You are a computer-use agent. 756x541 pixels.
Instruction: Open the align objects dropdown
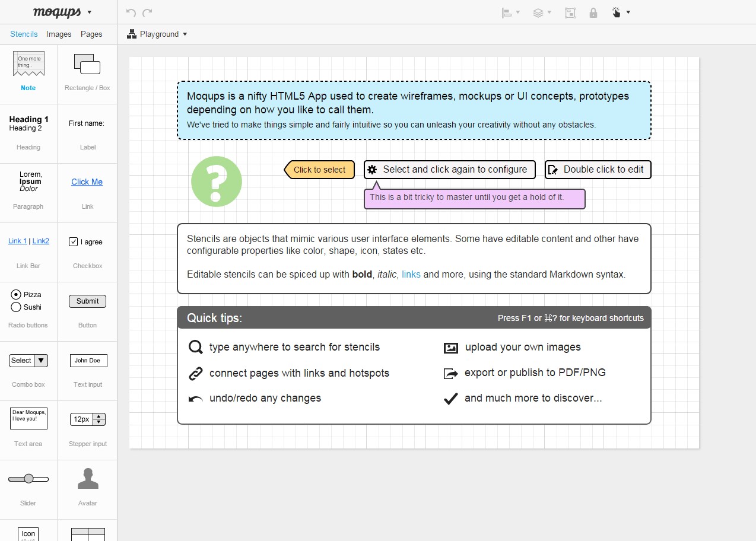(x=511, y=12)
